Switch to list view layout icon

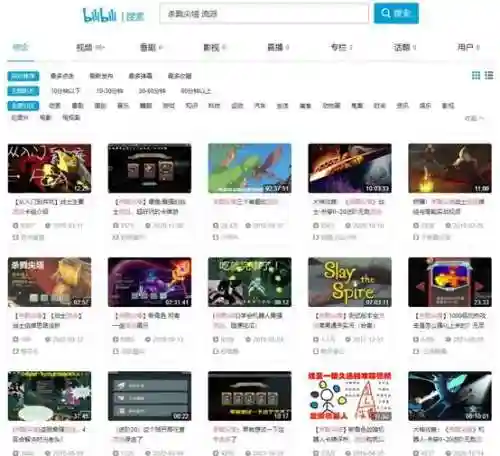(489, 75)
